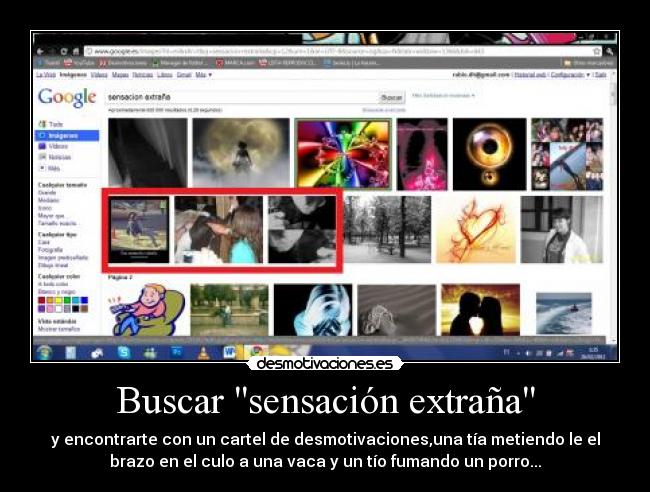Click the taskbar clock and date
The width and height of the screenshot is (650, 492).
[593, 353]
